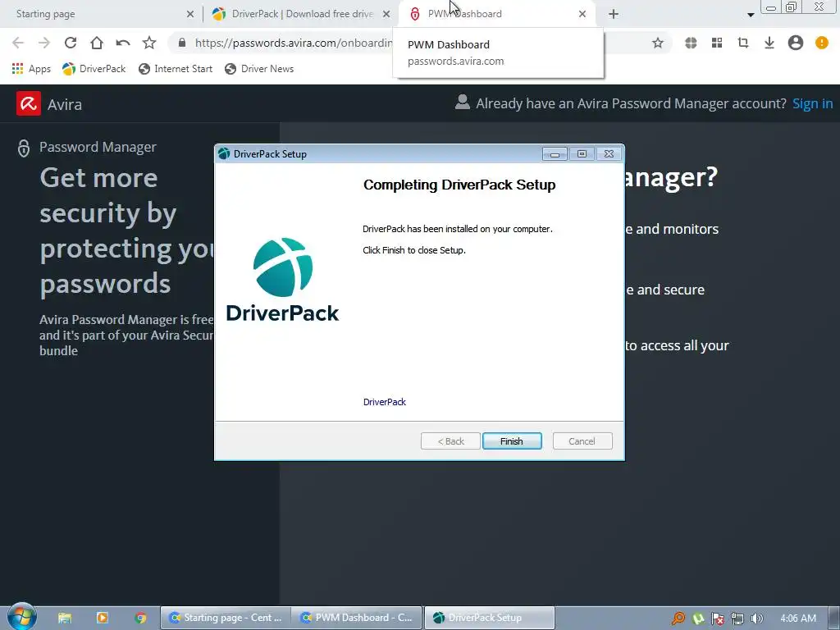840x630 pixels.
Task: Launch Chrome from the taskbar
Action: 140,618
